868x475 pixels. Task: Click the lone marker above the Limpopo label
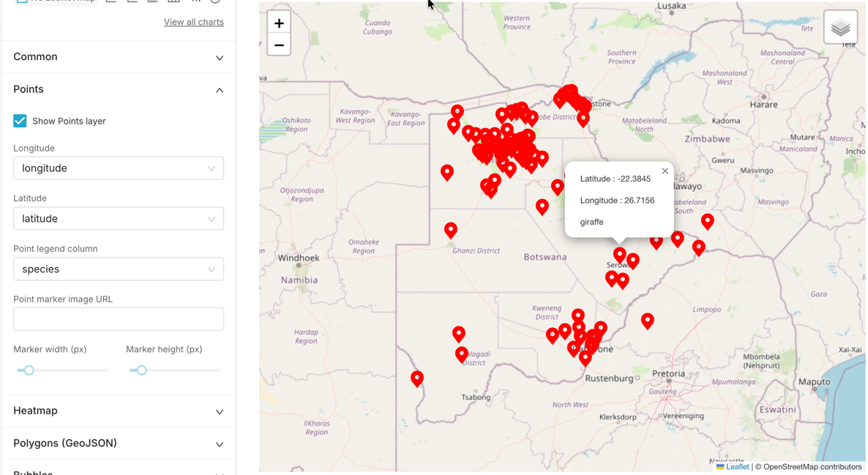[647, 321]
